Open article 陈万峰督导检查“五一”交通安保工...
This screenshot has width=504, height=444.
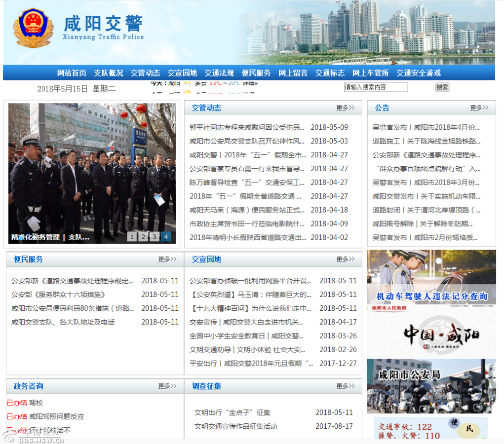(x=246, y=183)
